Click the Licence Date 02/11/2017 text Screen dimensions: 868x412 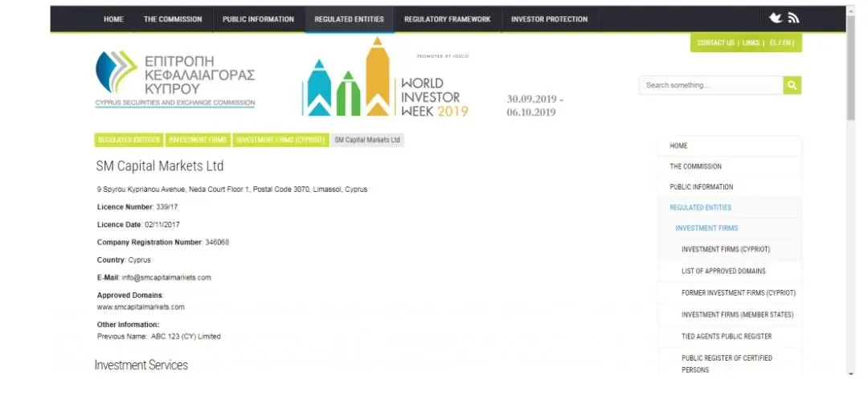138,225
